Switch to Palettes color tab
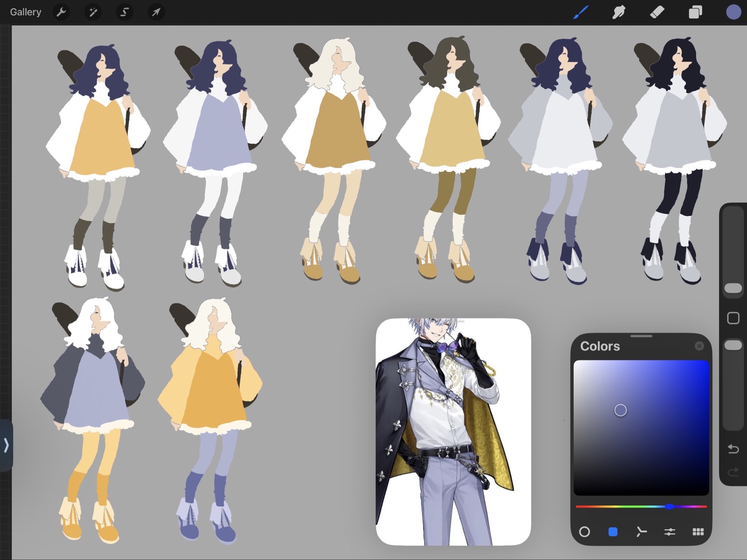Viewport: 747px width, 560px height. (x=698, y=532)
